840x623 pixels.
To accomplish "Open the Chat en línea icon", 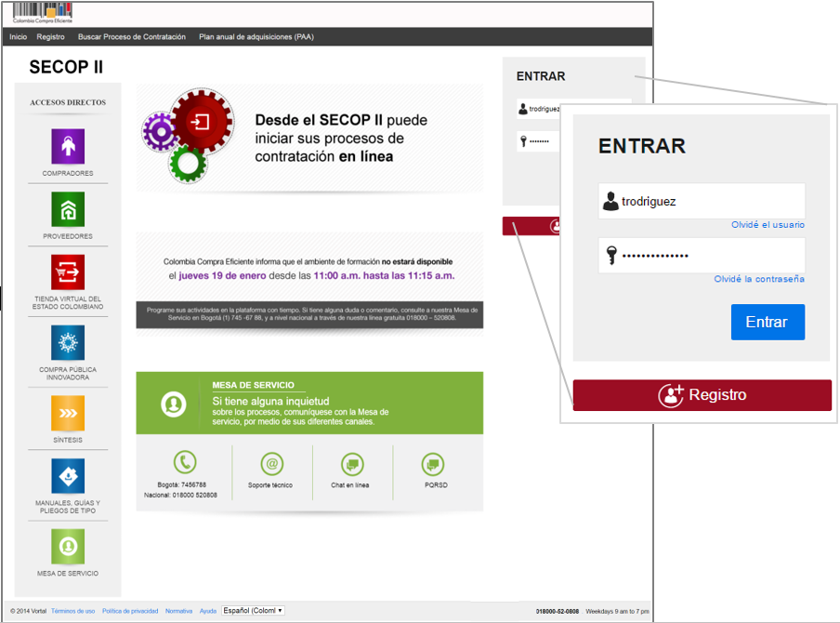I will [352, 464].
